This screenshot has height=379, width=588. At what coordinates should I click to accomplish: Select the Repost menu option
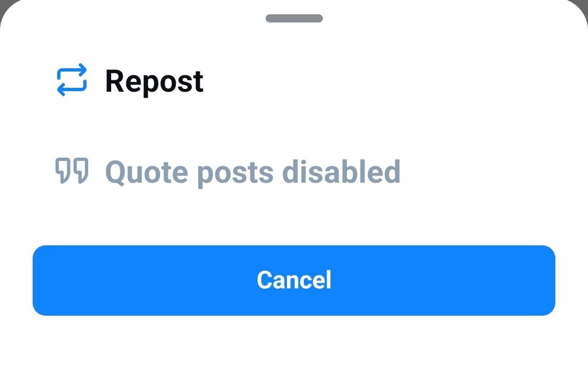[294, 81]
